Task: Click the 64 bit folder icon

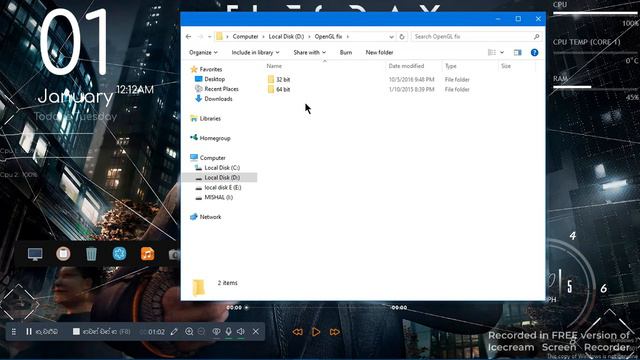Action: click(x=271, y=89)
